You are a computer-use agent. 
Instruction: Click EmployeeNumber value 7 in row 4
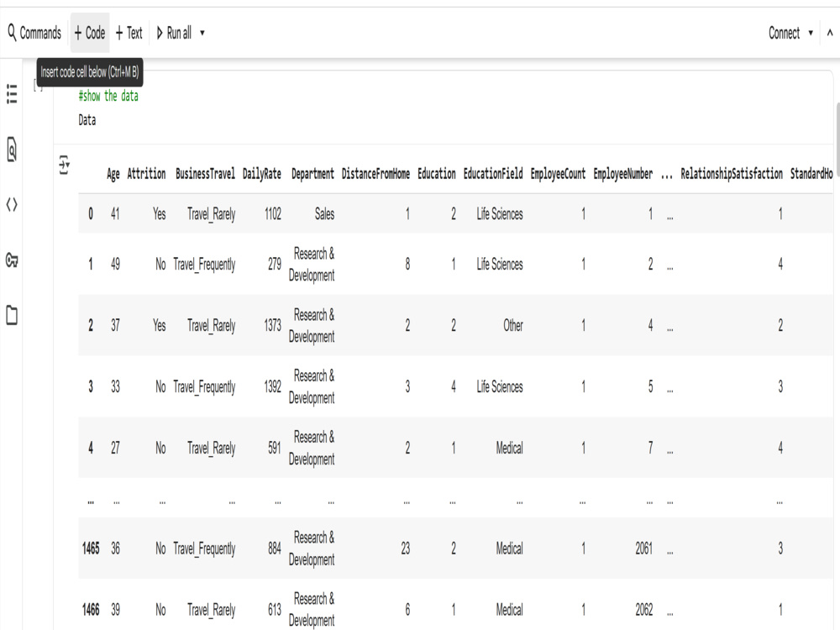(650, 448)
